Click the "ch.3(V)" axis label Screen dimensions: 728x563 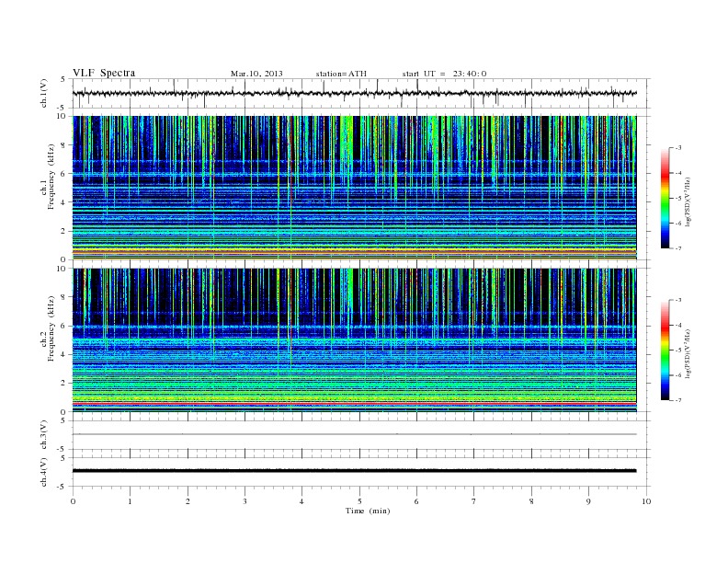click(x=44, y=435)
